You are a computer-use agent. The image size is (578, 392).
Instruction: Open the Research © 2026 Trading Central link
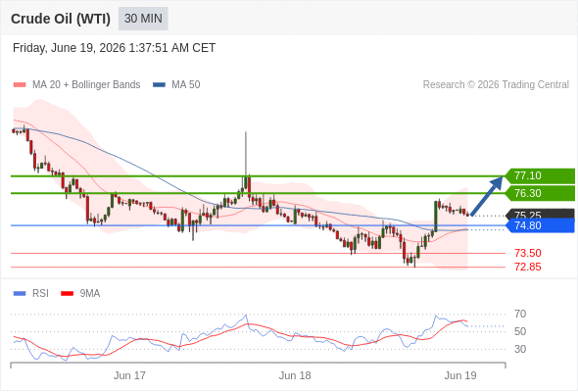[x=496, y=85]
